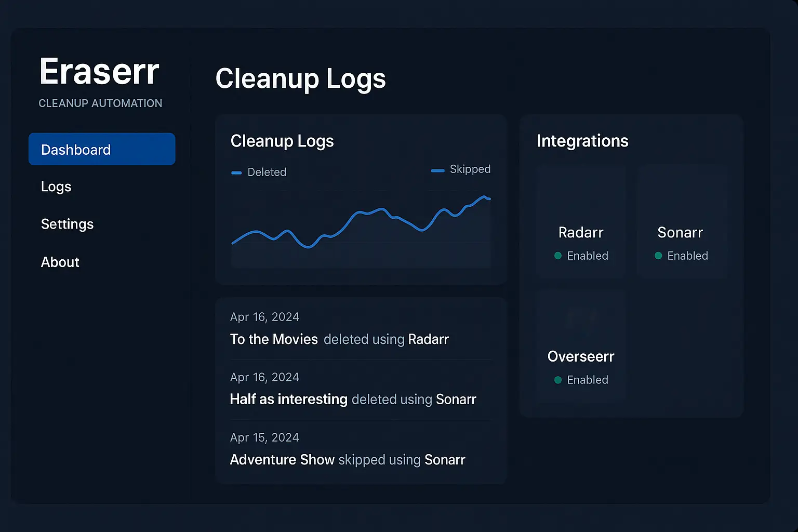
Task: Click the 'To the Movies' log title
Action: click(x=274, y=339)
